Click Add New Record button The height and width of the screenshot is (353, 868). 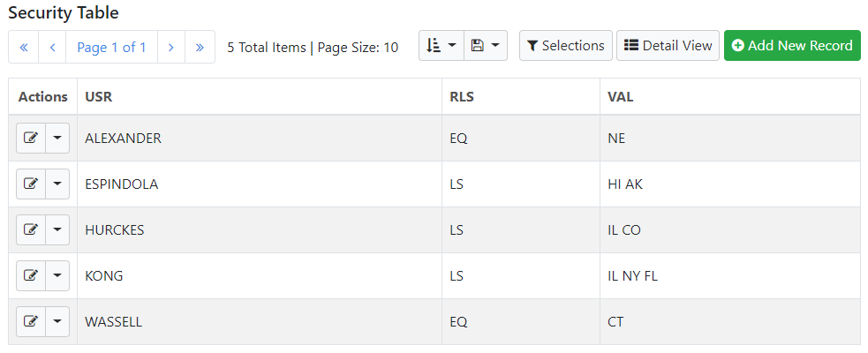(x=792, y=45)
